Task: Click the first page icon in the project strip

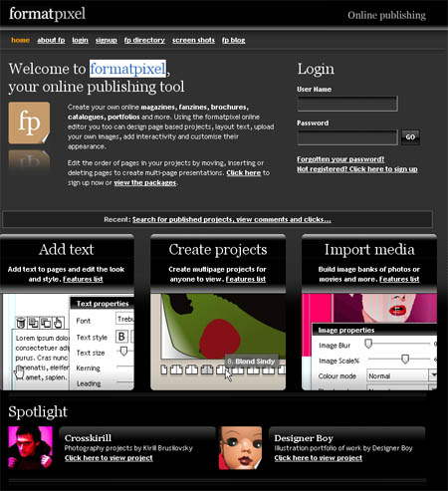Action: (164, 369)
